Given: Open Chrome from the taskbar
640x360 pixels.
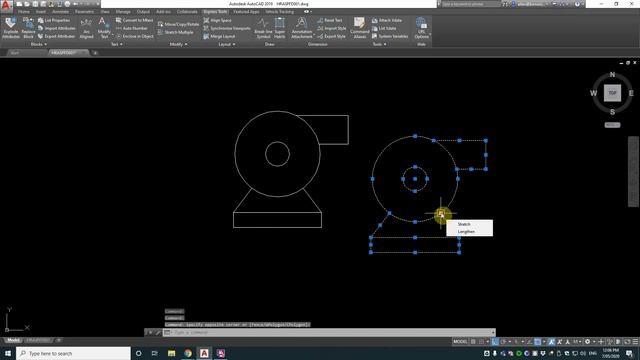Looking at the screenshot, I should point(188,353).
